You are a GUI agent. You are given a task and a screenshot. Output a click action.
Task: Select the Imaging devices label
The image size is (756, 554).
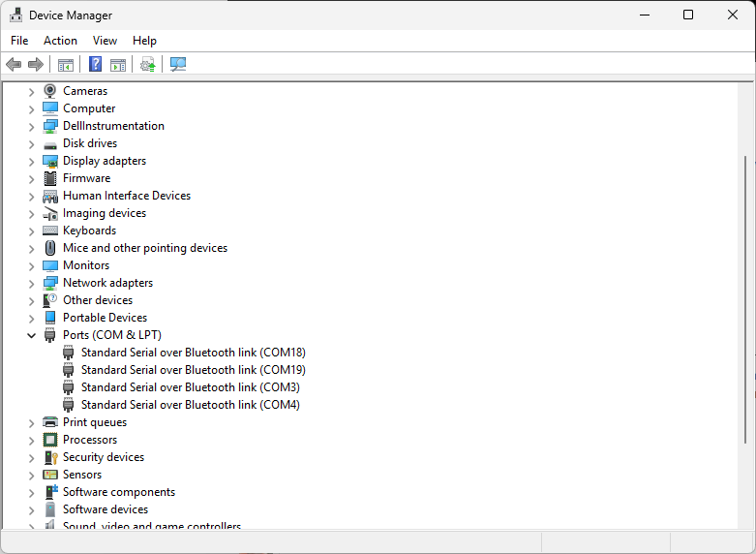pos(105,213)
